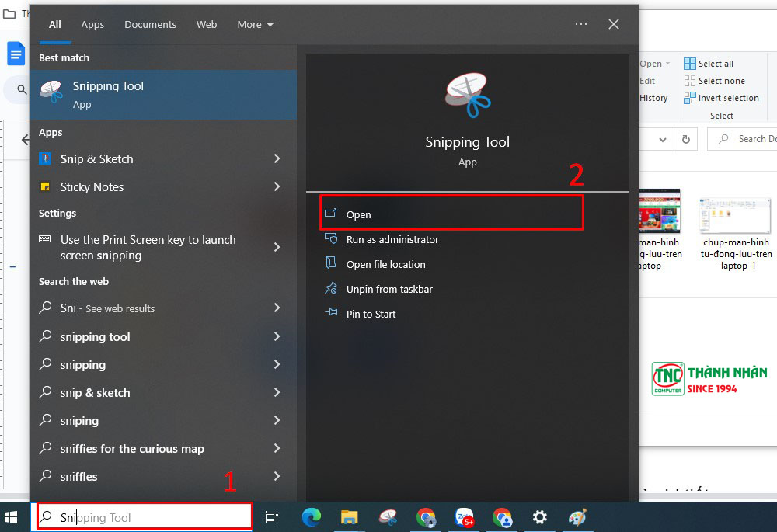Click the keyboard icon beside Print Screen setting

pos(44,239)
